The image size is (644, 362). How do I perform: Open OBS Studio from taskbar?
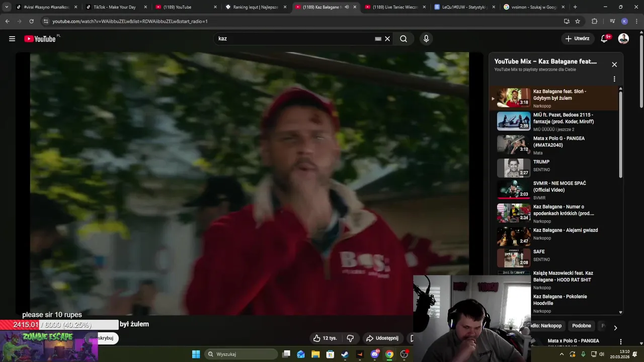pos(404,354)
